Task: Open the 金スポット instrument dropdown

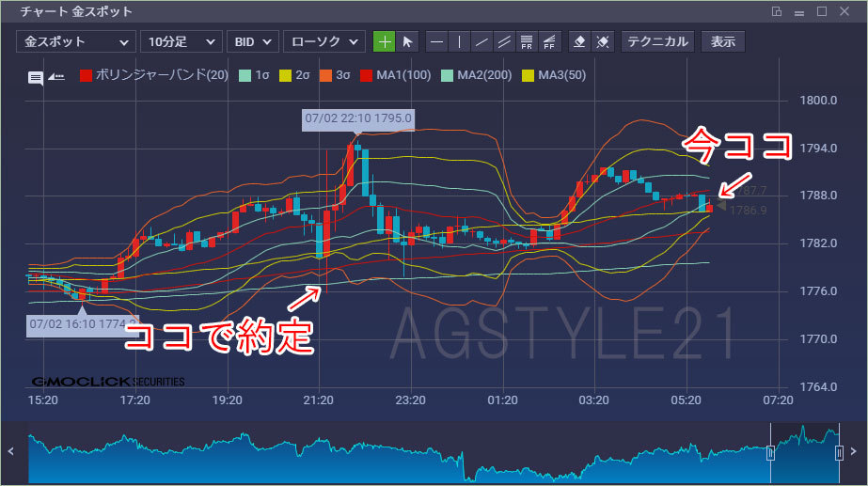Action: pyautogui.click(x=76, y=41)
